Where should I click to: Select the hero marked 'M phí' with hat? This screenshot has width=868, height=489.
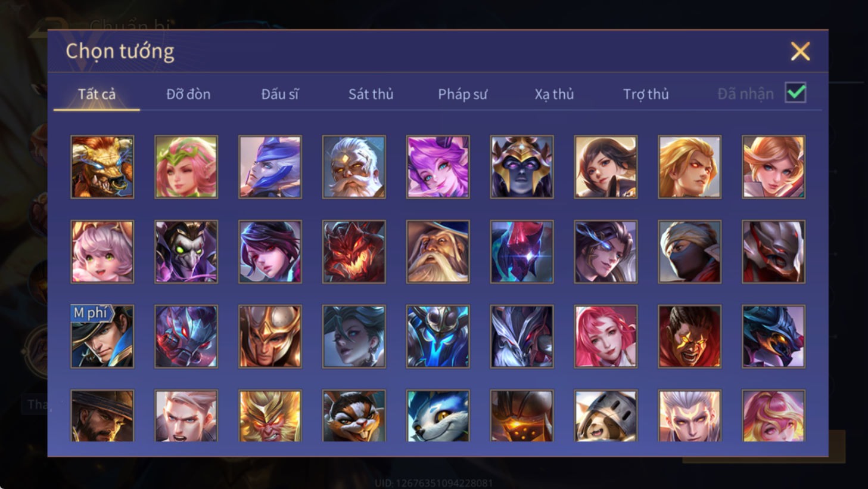pyautogui.click(x=102, y=336)
